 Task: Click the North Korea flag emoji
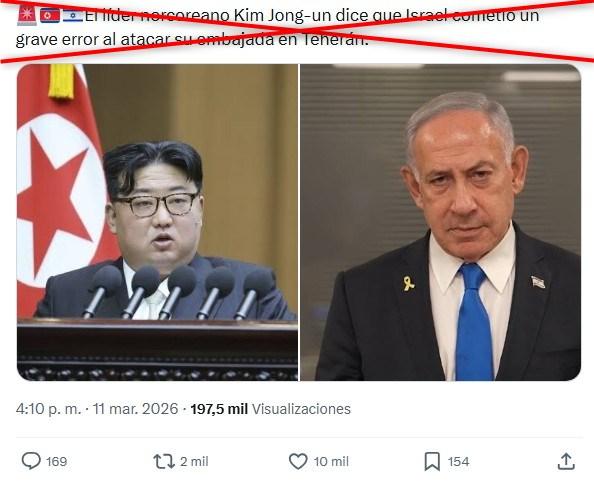[x=50, y=16]
